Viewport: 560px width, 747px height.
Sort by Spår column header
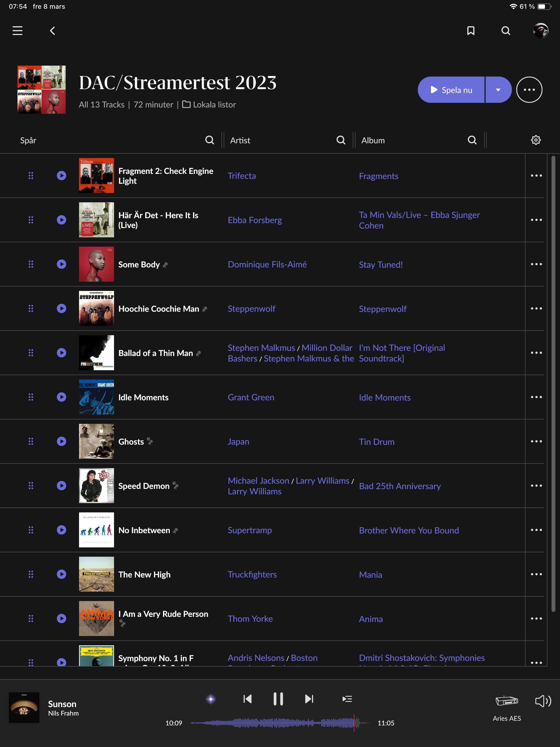[28, 140]
